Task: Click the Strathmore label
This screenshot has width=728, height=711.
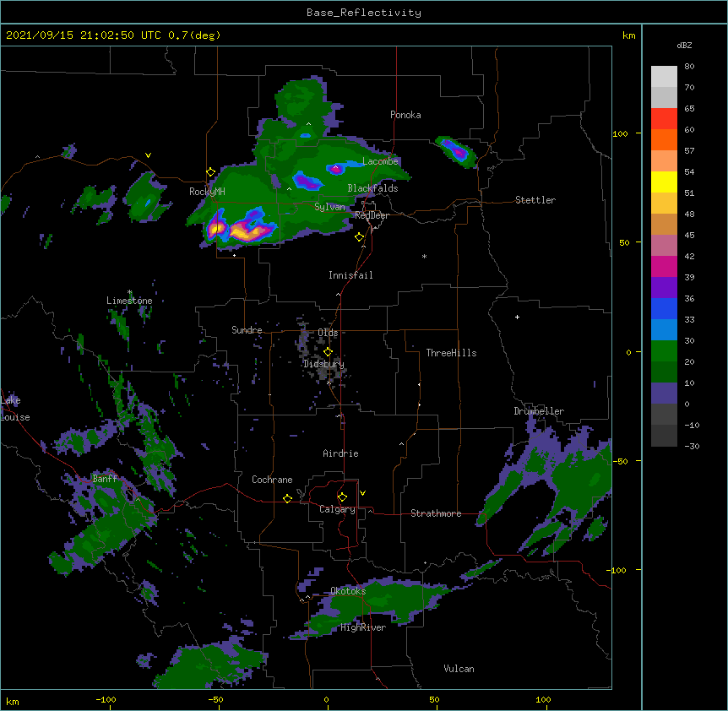Action: [436, 513]
